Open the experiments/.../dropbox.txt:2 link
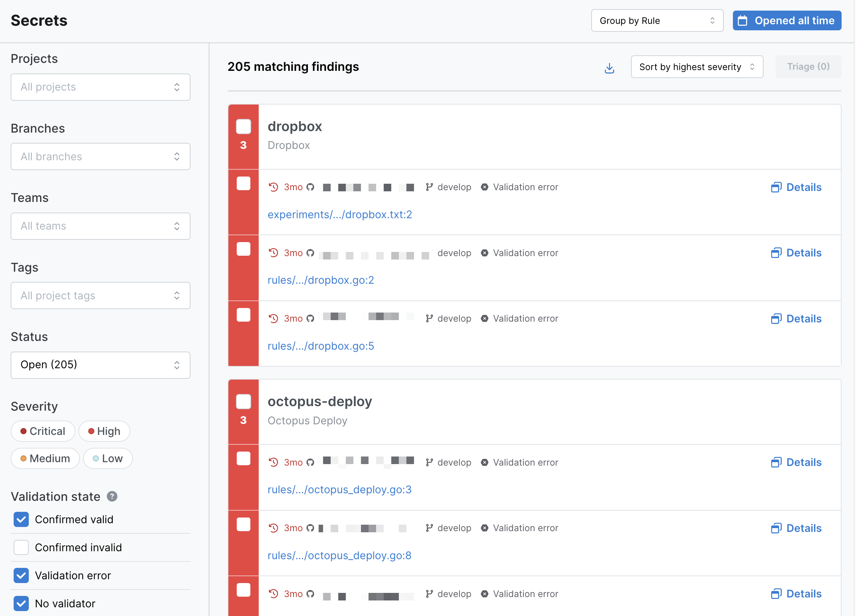The height and width of the screenshot is (616, 856). (x=339, y=214)
